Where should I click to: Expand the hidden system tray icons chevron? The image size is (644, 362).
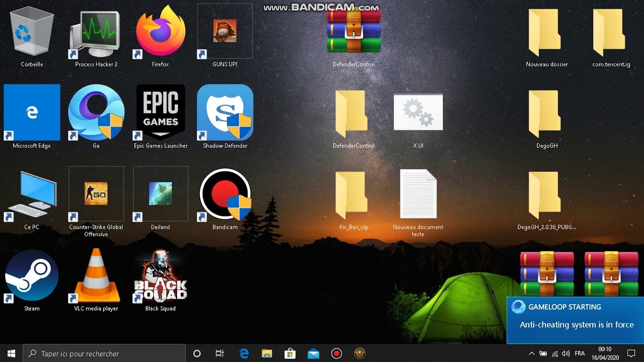pos(531,353)
